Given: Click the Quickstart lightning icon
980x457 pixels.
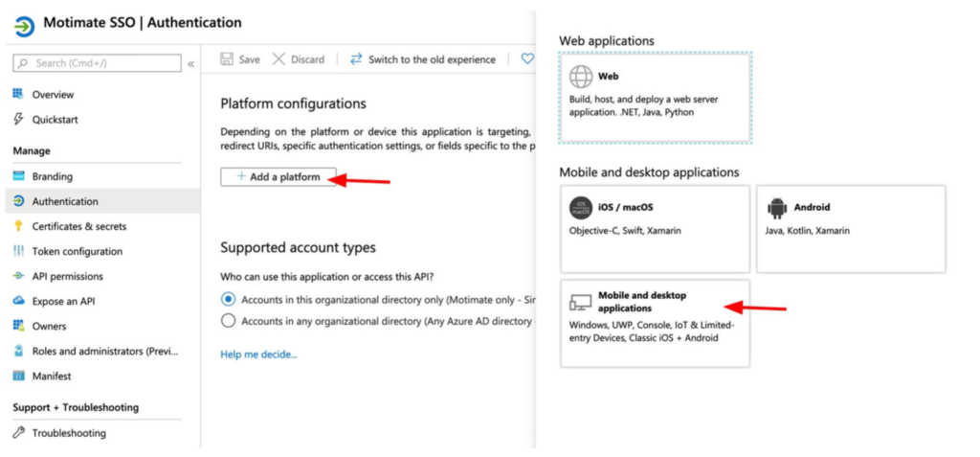Looking at the screenshot, I should click(18, 120).
